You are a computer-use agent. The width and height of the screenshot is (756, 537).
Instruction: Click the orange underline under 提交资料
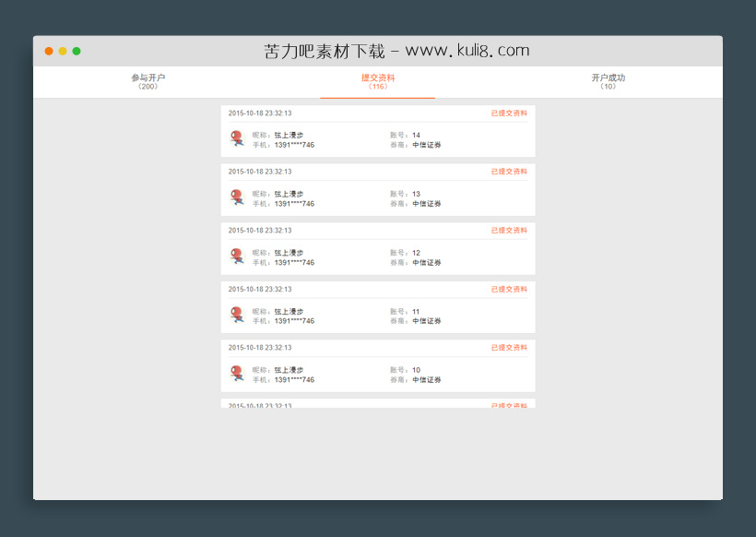click(x=378, y=96)
